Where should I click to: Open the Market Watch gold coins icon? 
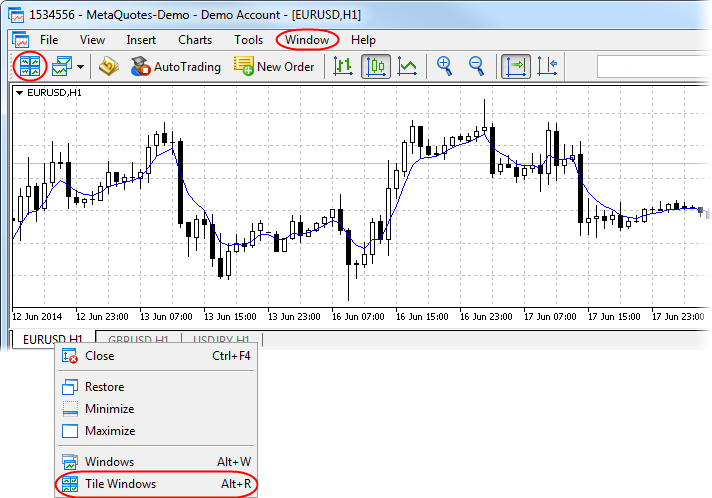tap(109, 66)
